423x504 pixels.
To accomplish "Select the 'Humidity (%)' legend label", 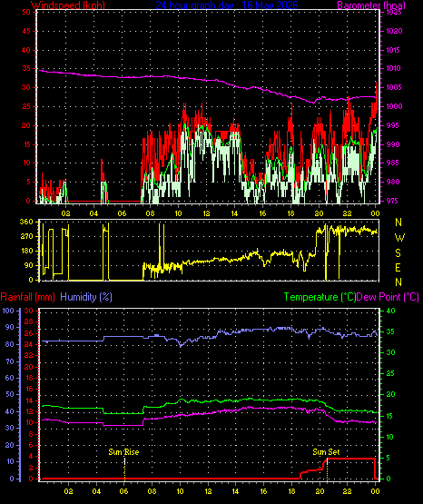I will [x=86, y=297].
